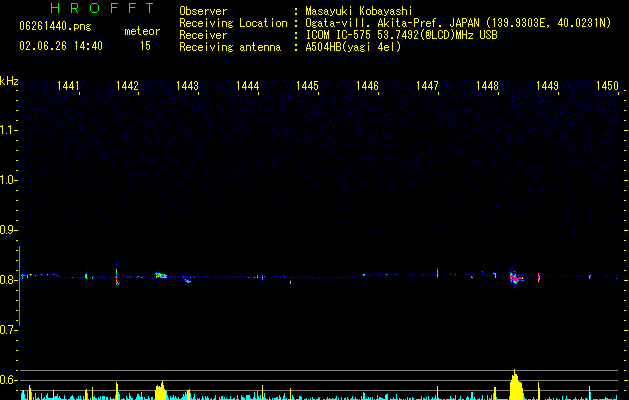The height and width of the screenshot is (400, 629).
Task: Click the kHz axis unit label
Action: pyautogui.click(x=9, y=81)
